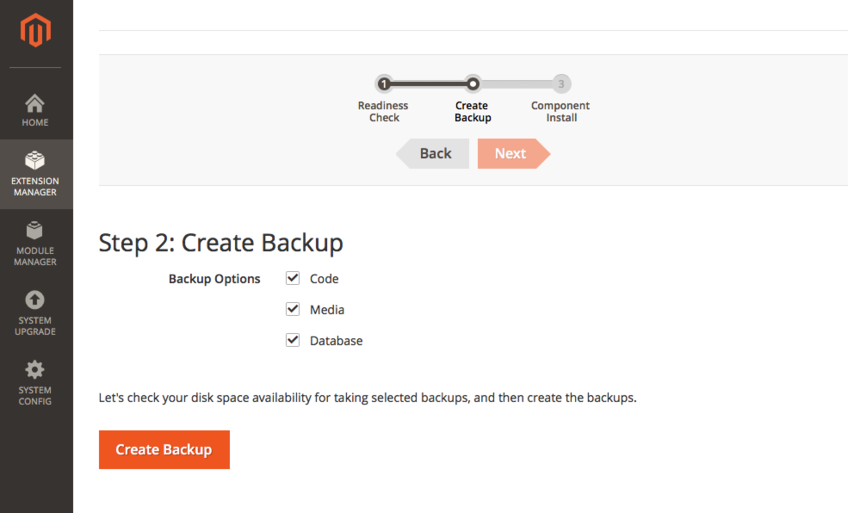Viewport: 860px width, 513px height.
Task: Toggle the Database backup checkbox
Action: click(x=293, y=341)
